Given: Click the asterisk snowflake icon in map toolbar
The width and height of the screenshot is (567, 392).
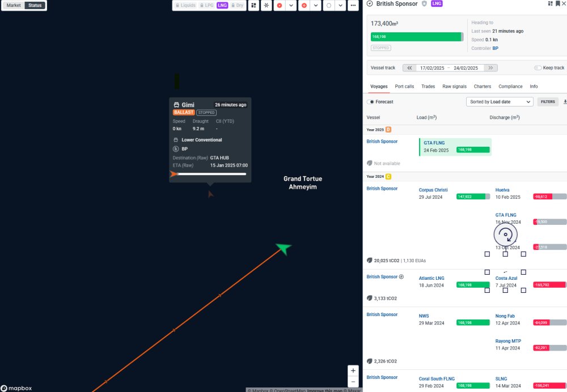Looking at the screenshot, I should point(266,6).
